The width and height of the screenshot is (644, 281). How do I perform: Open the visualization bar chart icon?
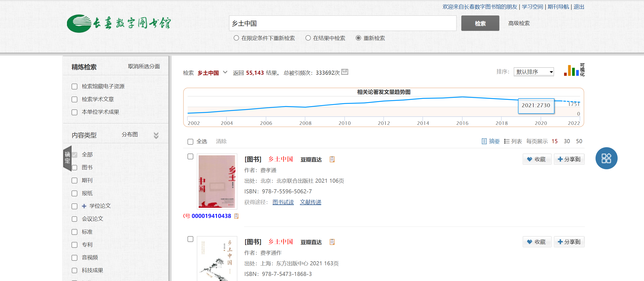[x=574, y=70]
